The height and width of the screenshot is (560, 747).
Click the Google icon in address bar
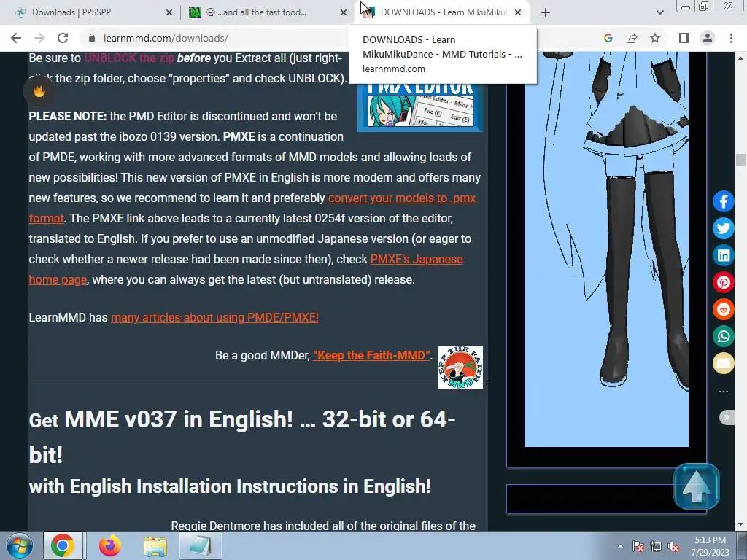tap(608, 38)
